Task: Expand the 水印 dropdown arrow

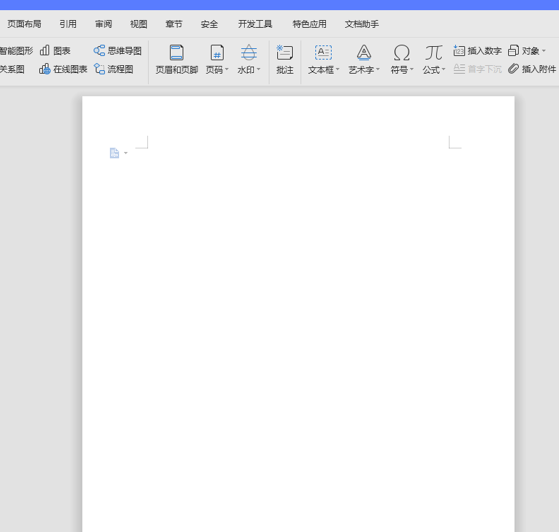Action: point(258,69)
